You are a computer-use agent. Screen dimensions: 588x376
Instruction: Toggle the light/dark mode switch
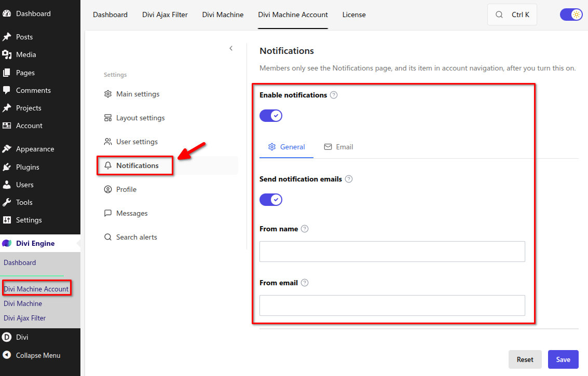pyautogui.click(x=571, y=15)
